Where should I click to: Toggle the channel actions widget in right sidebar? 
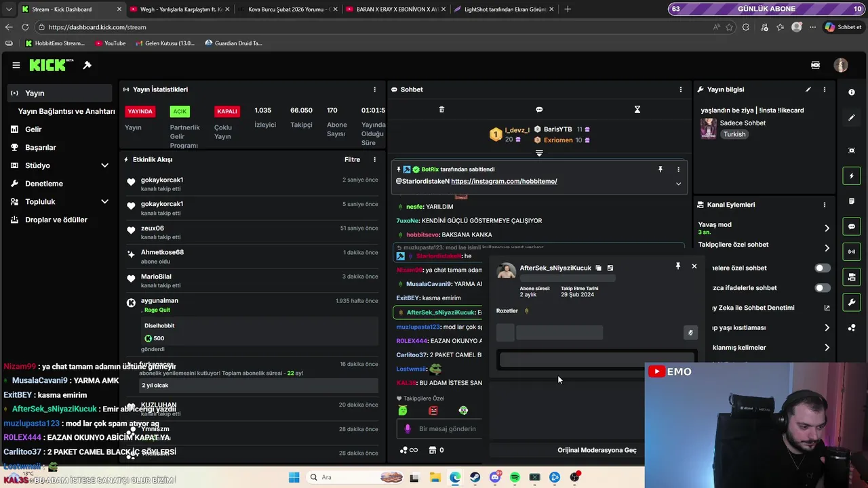[852, 277]
